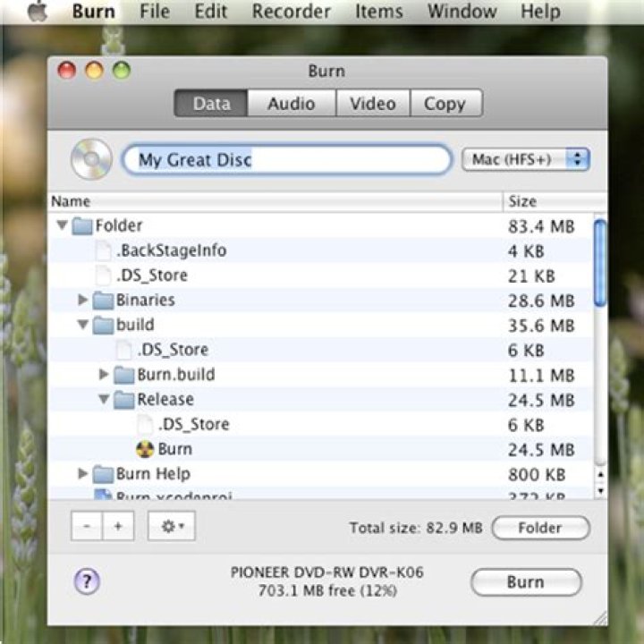Image resolution: width=644 pixels, height=644 pixels.
Task: Click the Release folder icon
Action: (x=124, y=400)
